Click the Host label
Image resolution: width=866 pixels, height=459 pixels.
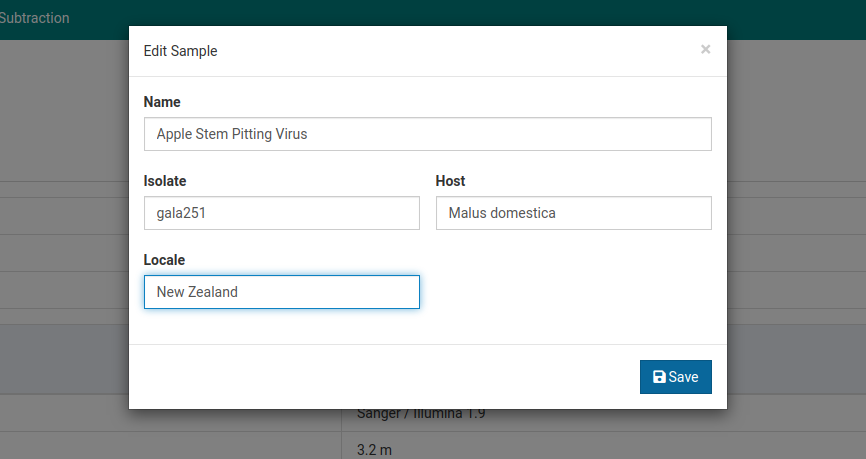pos(450,181)
